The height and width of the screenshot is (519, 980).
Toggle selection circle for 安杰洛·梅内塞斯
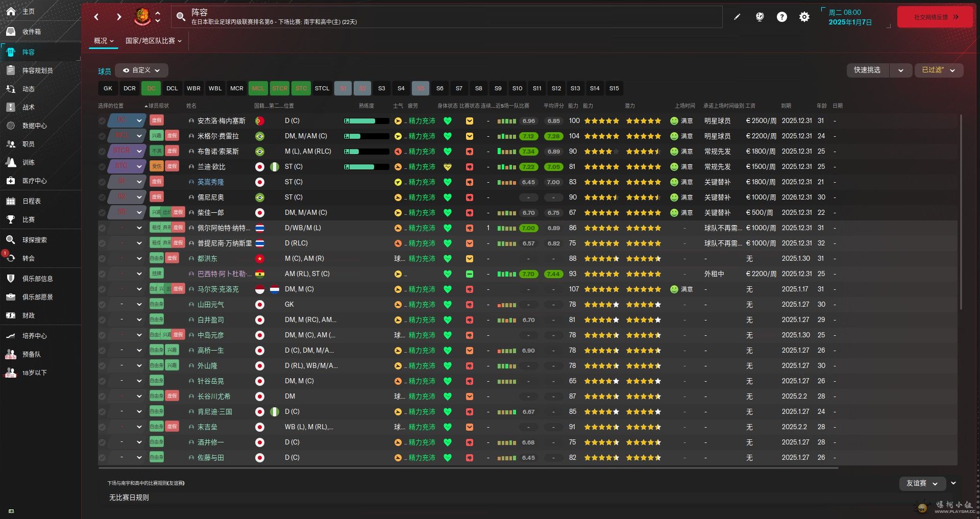coord(102,121)
